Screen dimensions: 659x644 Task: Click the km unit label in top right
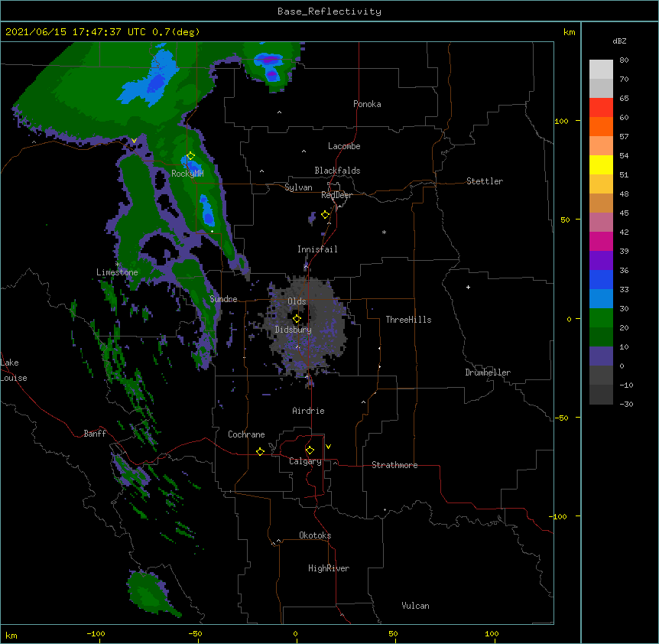coord(569,32)
